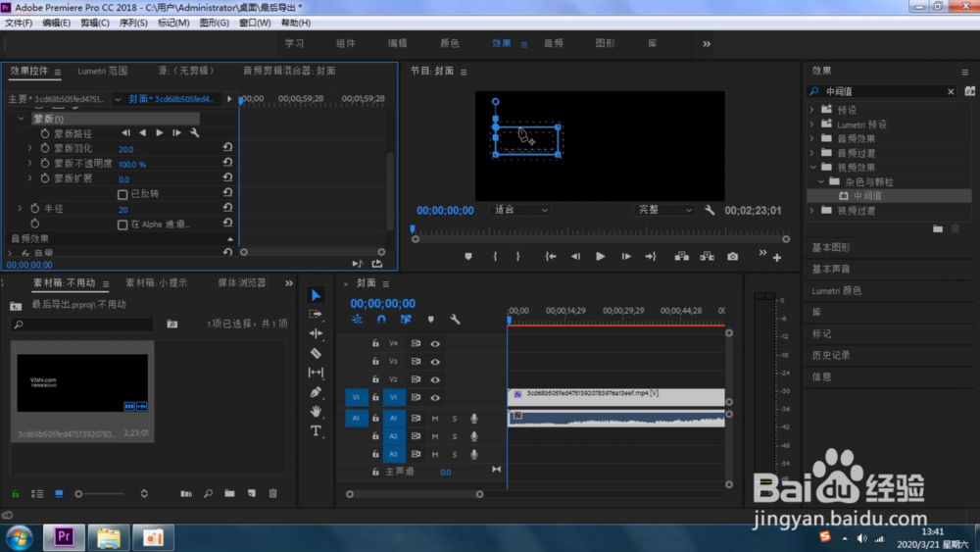Toggle Snap magnet in timeline
Image resolution: width=980 pixels, height=552 pixels.
381,320
